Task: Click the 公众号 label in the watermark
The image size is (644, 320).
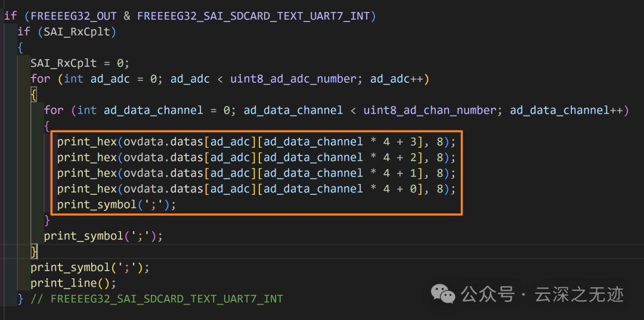Action: [488, 294]
